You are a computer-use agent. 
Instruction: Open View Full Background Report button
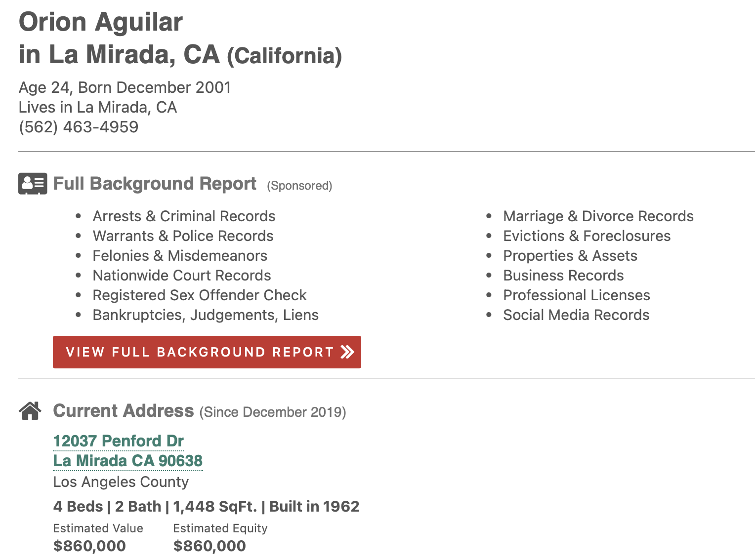(207, 352)
